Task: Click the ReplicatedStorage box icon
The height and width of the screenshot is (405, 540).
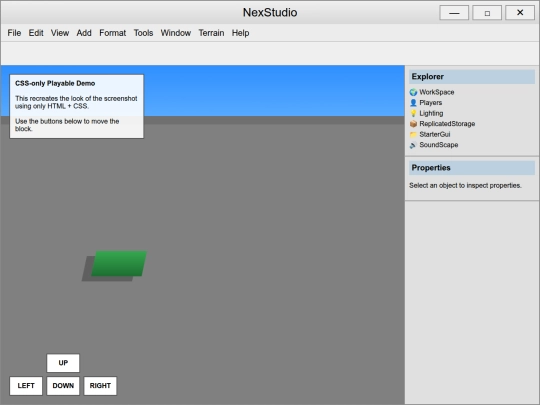Action: 413,124
